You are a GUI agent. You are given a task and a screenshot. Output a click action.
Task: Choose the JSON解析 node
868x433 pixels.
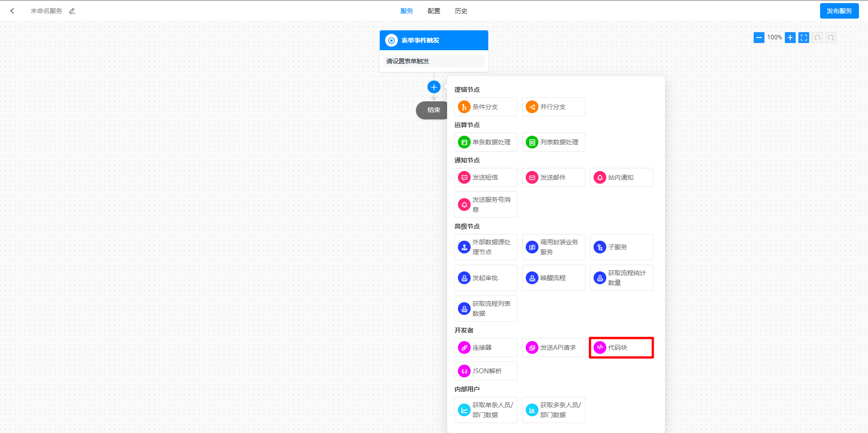pos(486,371)
